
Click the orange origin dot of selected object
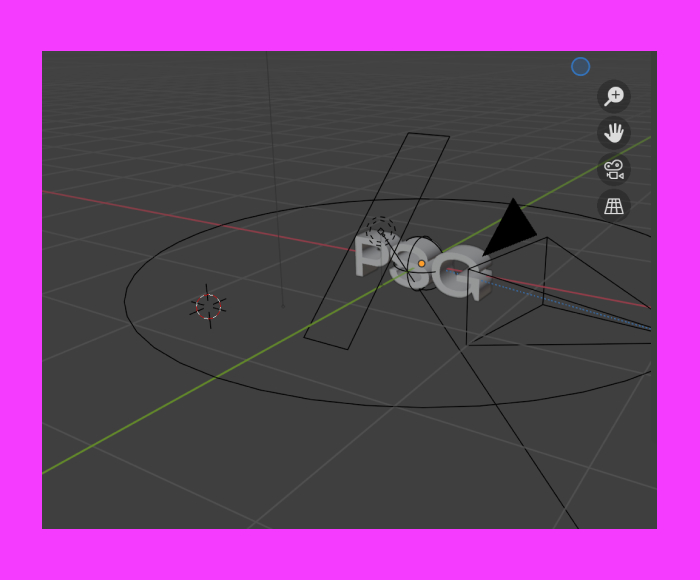point(421,264)
